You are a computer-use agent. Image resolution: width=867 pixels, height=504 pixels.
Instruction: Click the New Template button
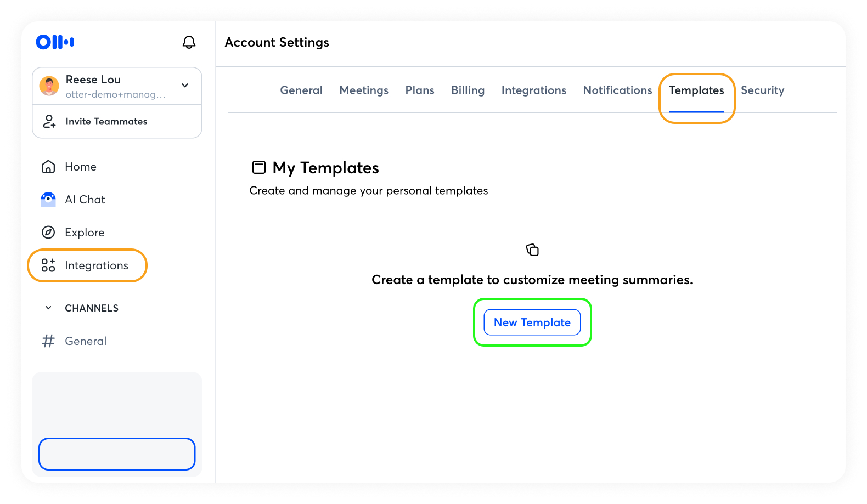pyautogui.click(x=532, y=322)
